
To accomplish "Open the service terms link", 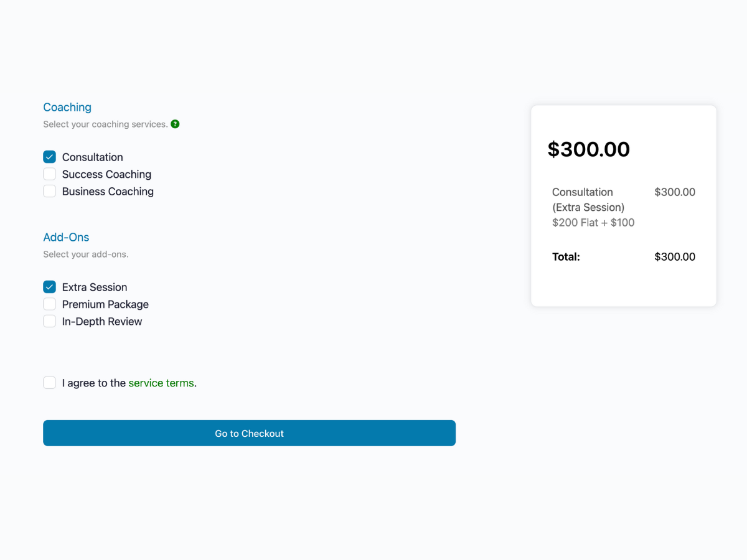I will coord(161,383).
